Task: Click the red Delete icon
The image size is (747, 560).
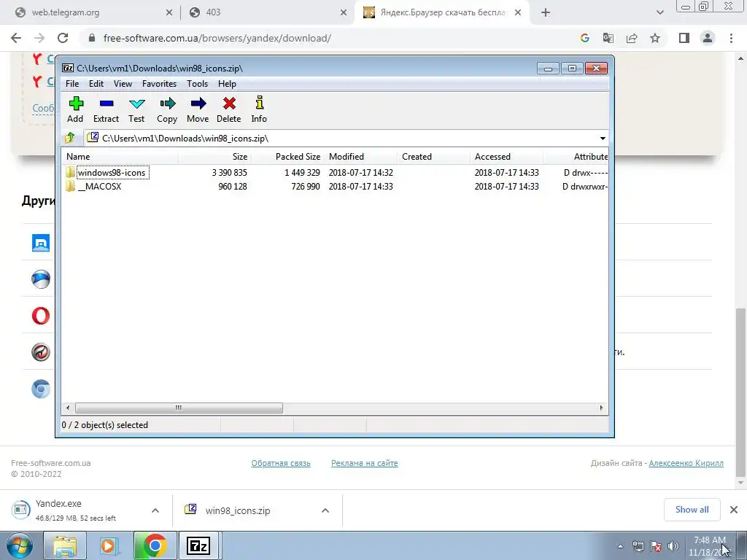Action: [228, 109]
